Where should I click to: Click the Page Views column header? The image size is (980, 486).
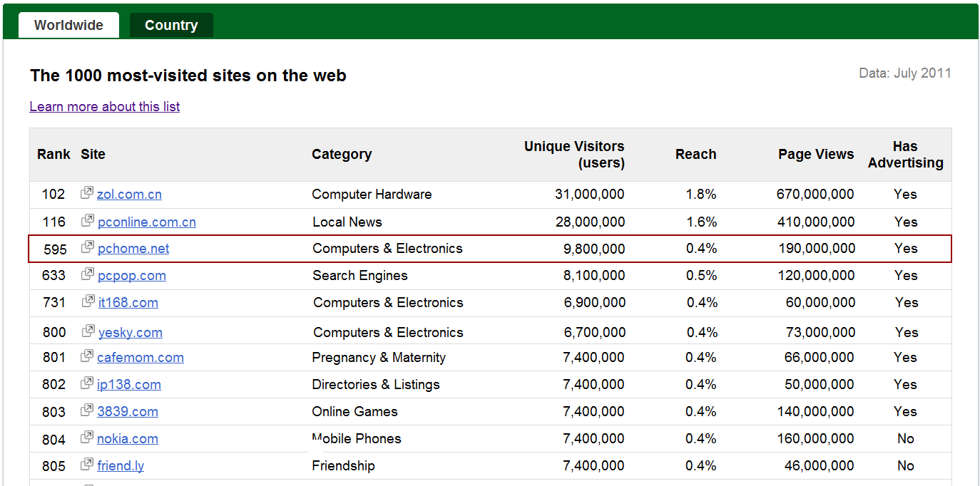click(816, 155)
